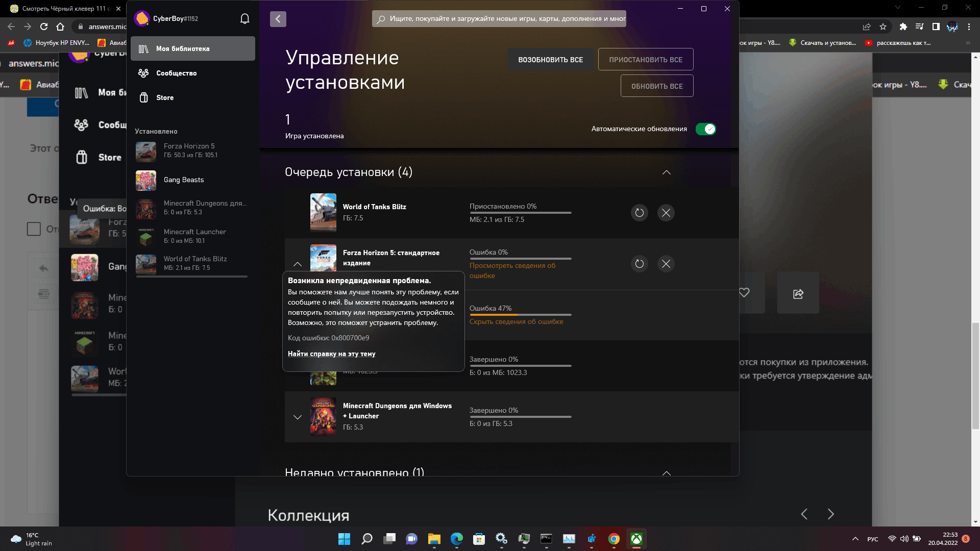Open Google Chrome from the taskbar
Image resolution: width=980 pixels, height=551 pixels.
(x=614, y=539)
